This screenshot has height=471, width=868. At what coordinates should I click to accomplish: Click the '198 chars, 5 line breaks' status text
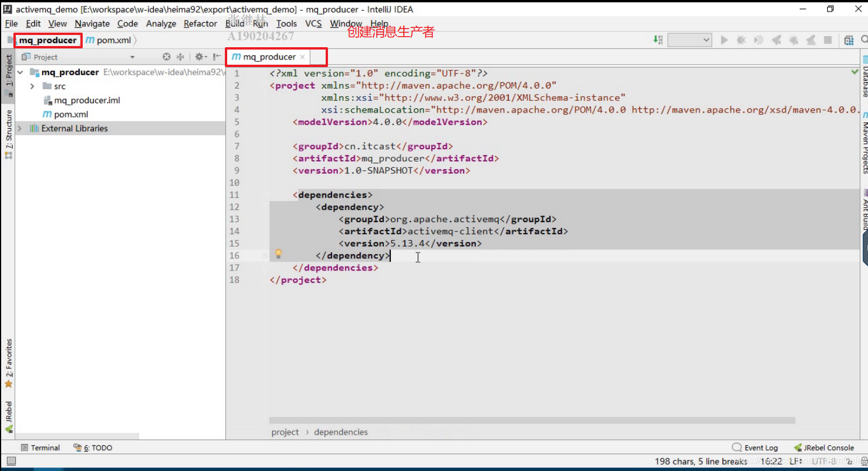[x=701, y=461]
